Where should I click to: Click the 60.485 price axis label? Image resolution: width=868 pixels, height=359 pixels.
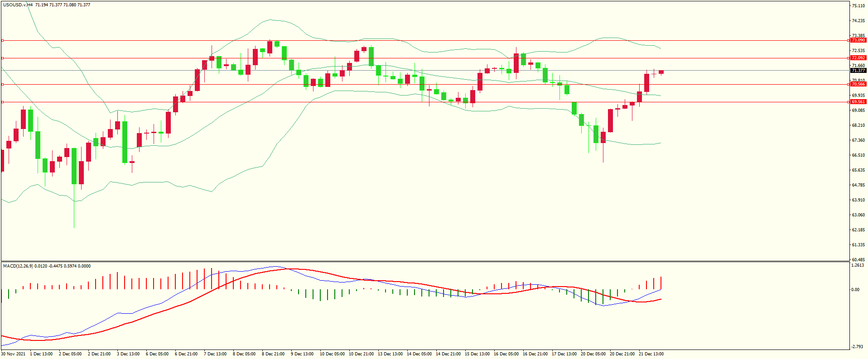pyautogui.click(x=858, y=259)
